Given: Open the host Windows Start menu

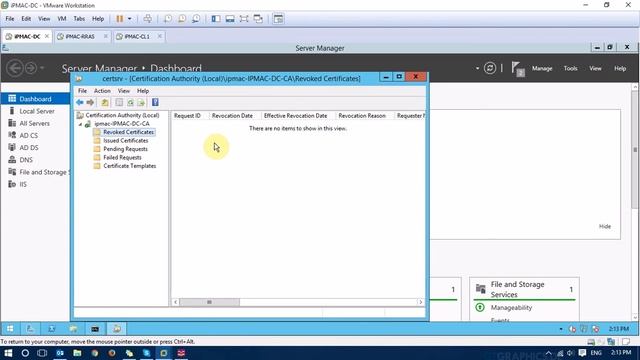Looking at the screenshot, I should [8, 353].
